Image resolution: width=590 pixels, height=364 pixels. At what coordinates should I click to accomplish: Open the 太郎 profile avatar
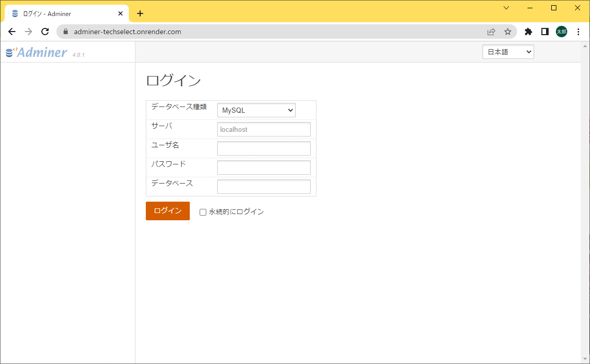pyautogui.click(x=562, y=32)
